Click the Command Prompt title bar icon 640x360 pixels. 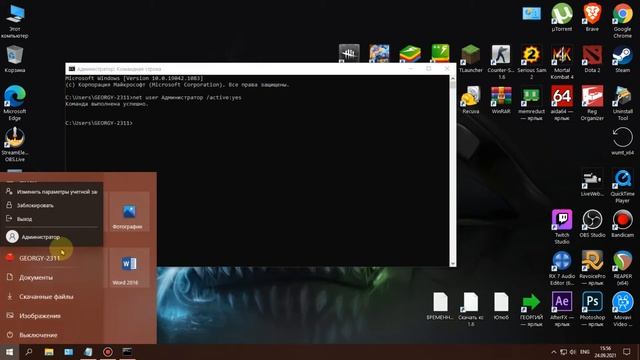(71, 69)
